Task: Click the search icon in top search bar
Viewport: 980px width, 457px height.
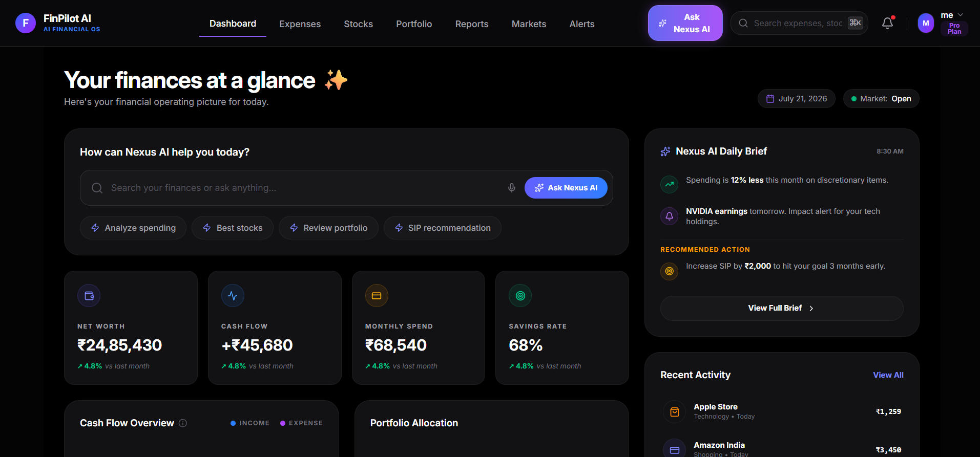Action: [743, 23]
